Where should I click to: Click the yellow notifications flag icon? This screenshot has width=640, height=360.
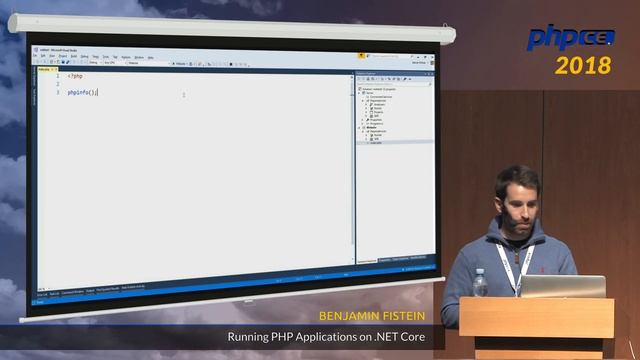click(361, 56)
